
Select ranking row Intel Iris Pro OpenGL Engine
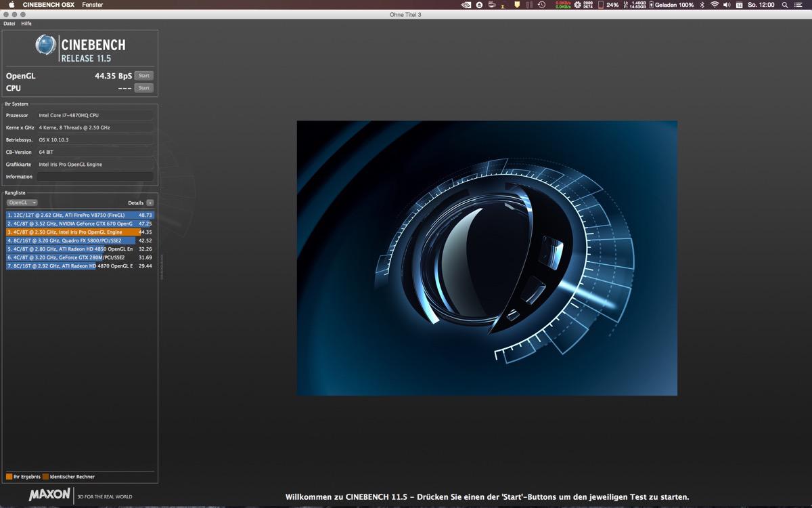[x=80, y=232]
